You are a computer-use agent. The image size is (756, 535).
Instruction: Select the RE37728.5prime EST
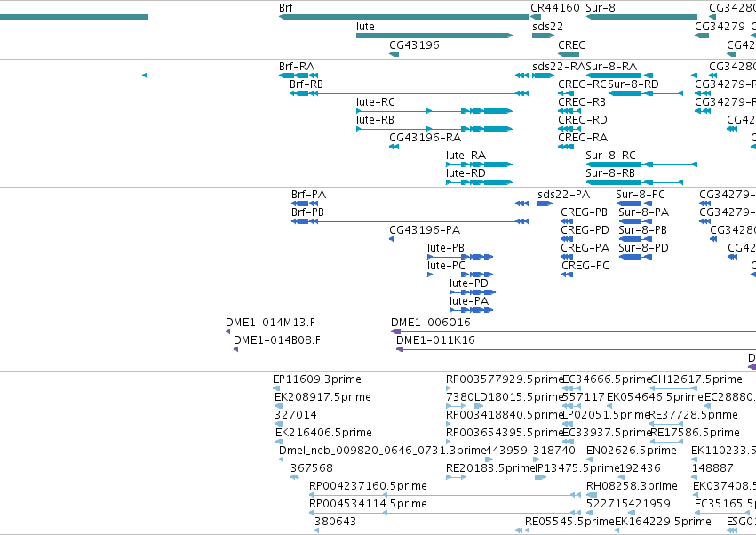pos(666,424)
